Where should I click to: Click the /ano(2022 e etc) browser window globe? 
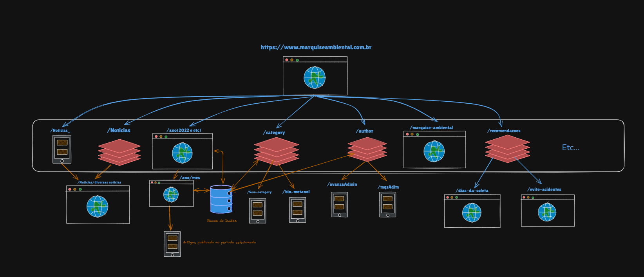pyautogui.click(x=182, y=153)
